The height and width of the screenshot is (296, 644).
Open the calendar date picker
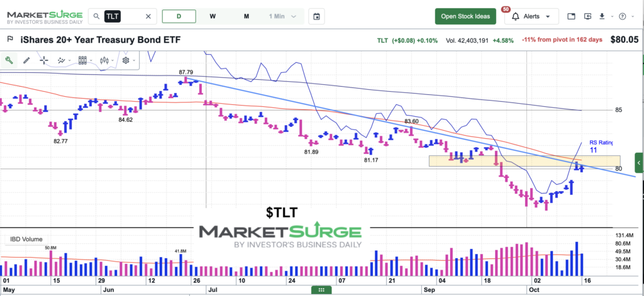point(317,16)
